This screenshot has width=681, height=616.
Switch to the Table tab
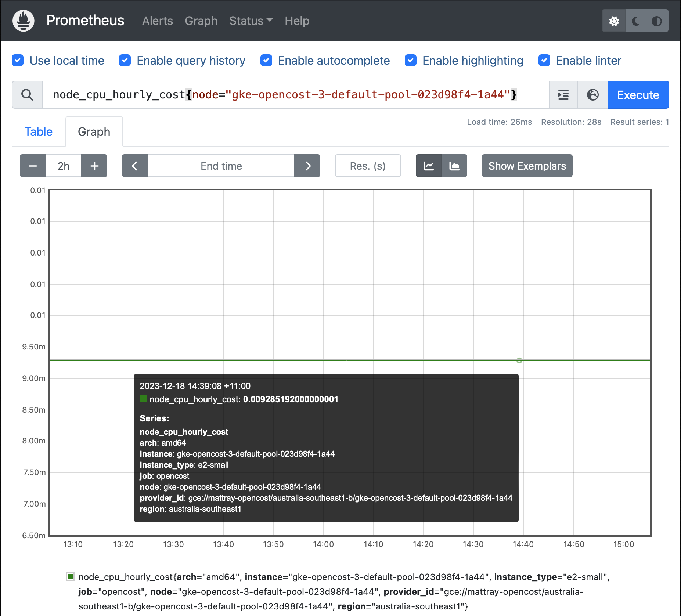point(39,132)
